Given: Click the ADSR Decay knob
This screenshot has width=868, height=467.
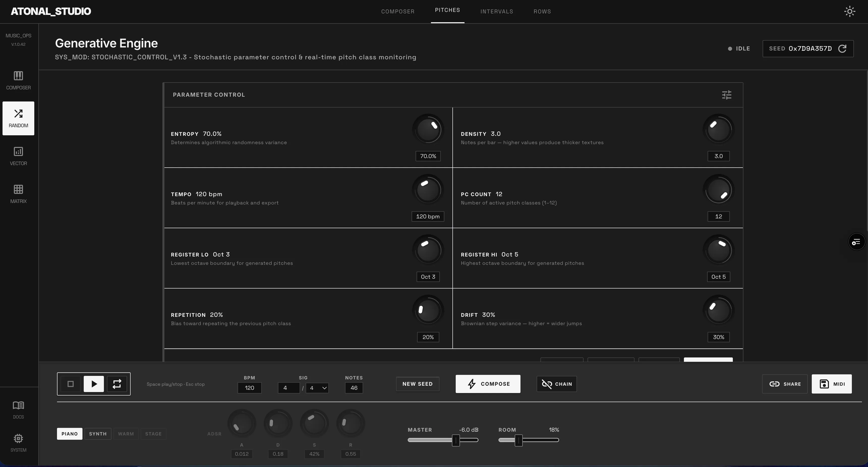Looking at the screenshot, I should point(278,424).
